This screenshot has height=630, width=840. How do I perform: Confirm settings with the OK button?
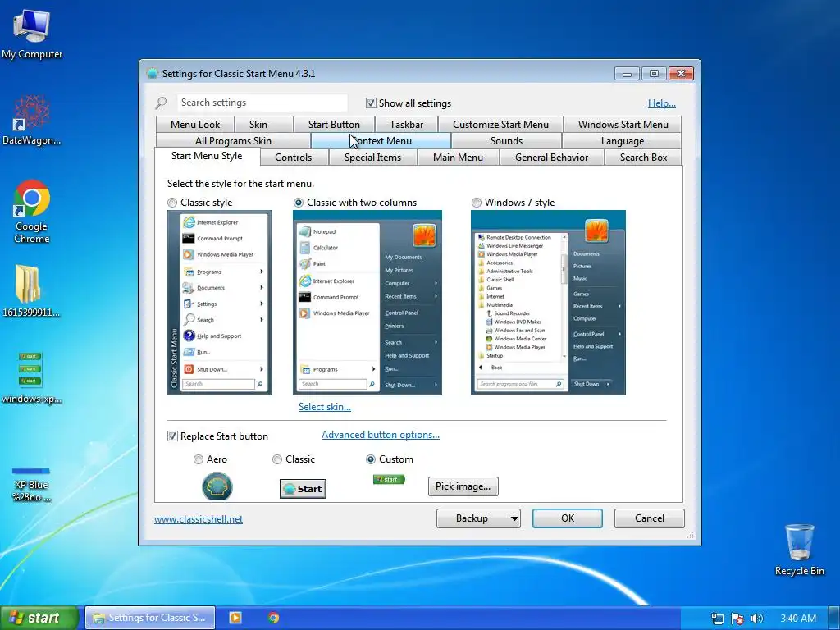coord(568,518)
